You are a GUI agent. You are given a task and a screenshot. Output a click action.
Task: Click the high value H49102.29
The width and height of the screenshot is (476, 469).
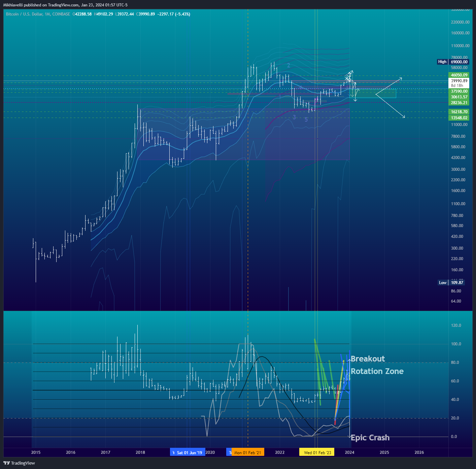[103, 14]
